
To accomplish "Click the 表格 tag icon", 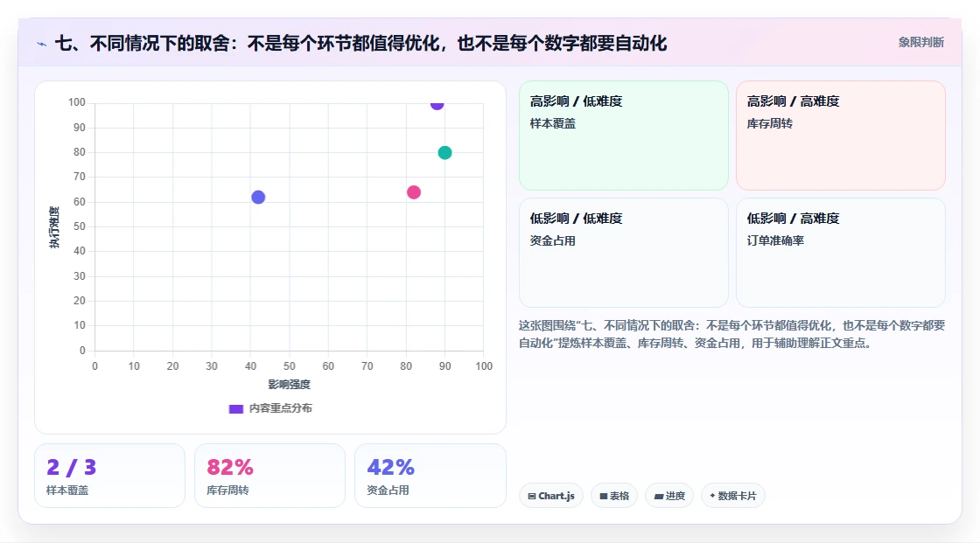I will tap(604, 496).
